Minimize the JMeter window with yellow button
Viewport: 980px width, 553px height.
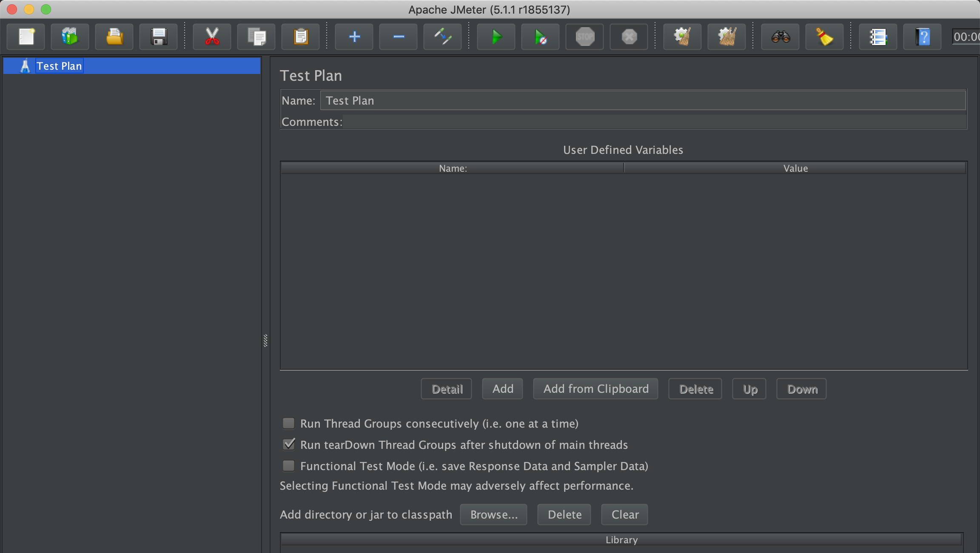point(29,9)
